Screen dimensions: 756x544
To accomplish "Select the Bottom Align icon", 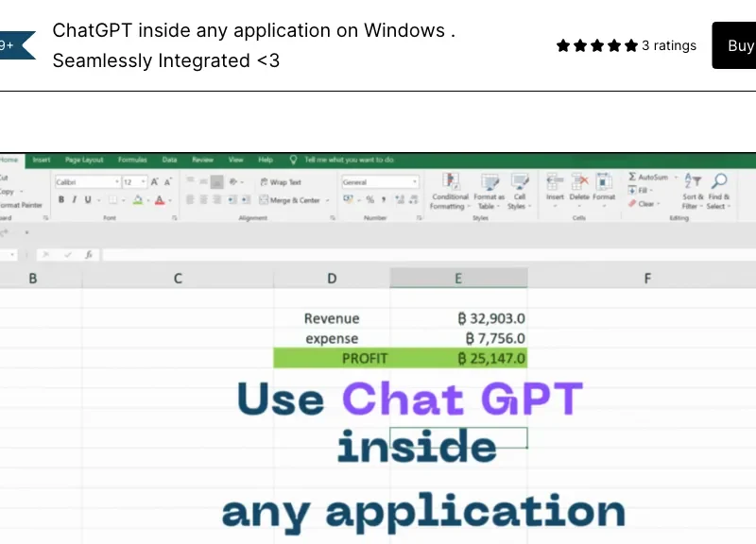I will pyautogui.click(x=217, y=181).
